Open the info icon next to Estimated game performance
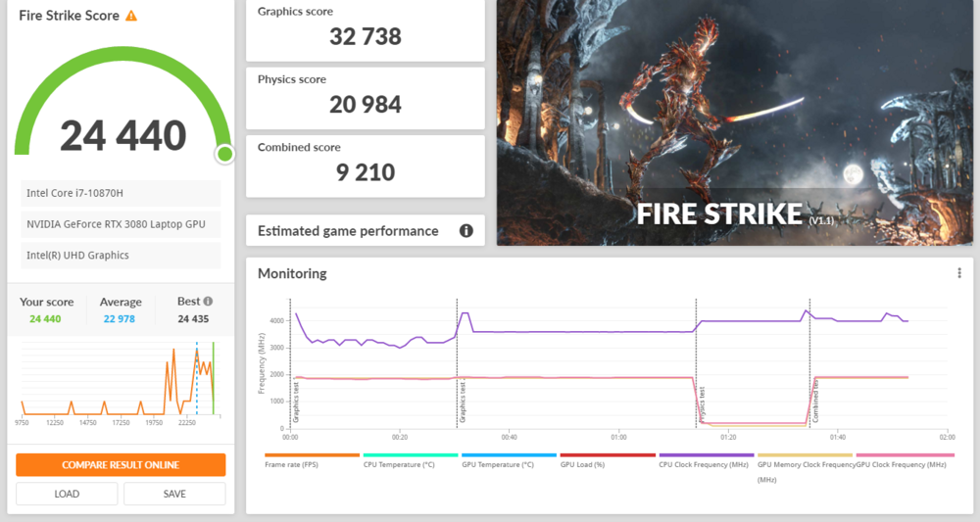 (x=466, y=231)
